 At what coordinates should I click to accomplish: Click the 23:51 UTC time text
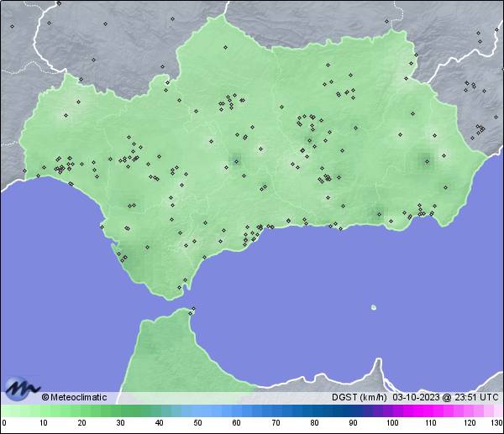[476, 397]
